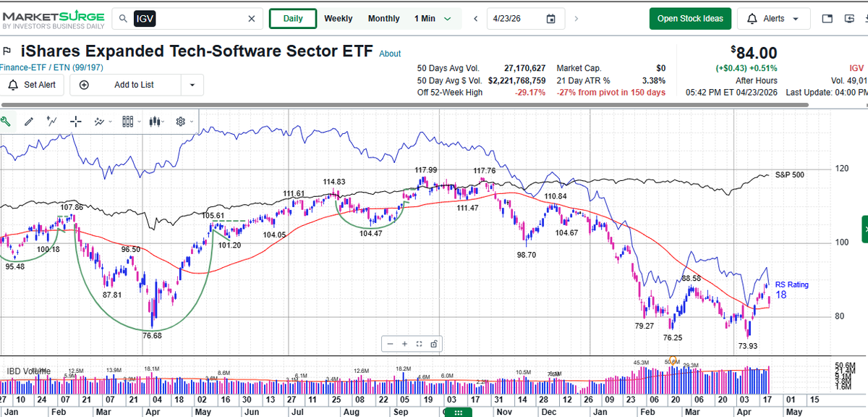Expand the chart settings gear arrow
Image resolution: width=868 pixels, height=417 pixels.
[192, 122]
